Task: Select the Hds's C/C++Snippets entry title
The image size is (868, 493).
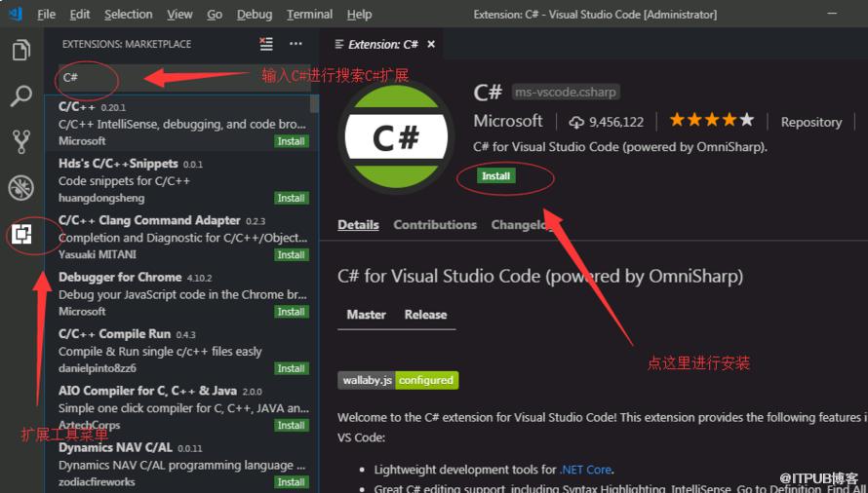Action: tap(118, 164)
